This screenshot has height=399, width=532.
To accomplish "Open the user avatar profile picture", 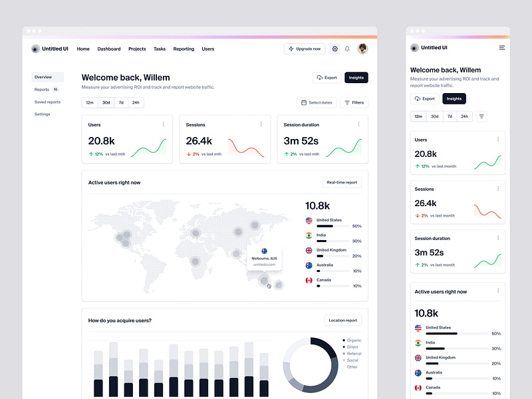I will 362,49.
